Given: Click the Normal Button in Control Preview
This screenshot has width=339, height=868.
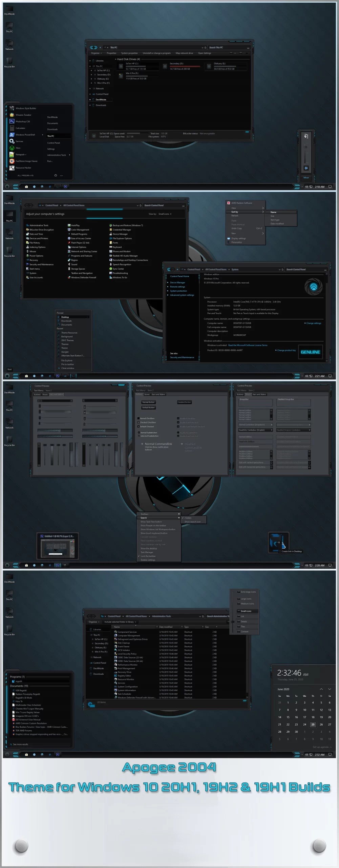Looking at the screenshot, I should pos(148,402).
